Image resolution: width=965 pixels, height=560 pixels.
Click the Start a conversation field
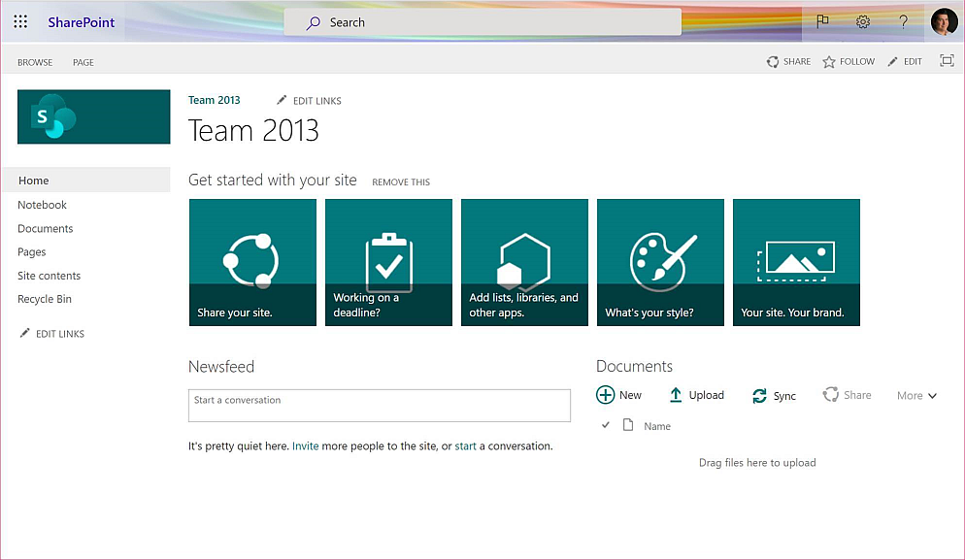[379, 406]
